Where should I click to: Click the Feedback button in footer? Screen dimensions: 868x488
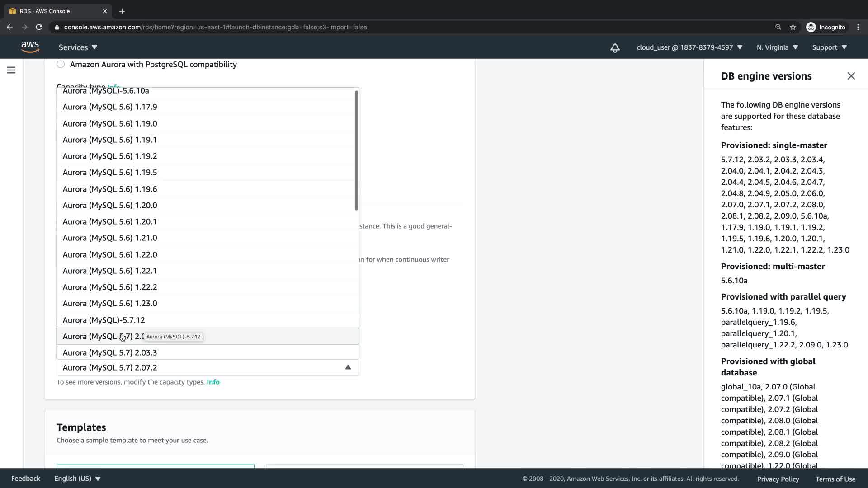tap(25, 479)
